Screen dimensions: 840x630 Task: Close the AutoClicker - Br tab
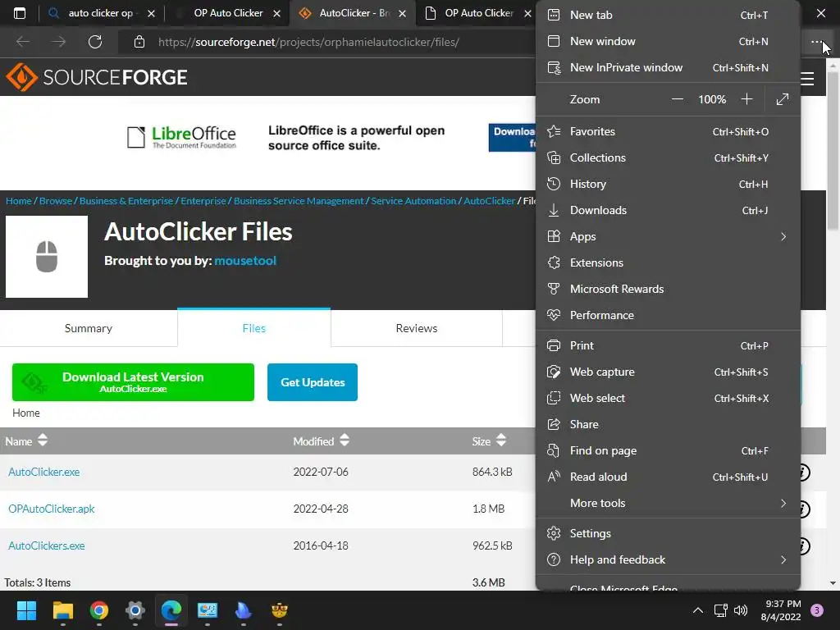(402, 13)
